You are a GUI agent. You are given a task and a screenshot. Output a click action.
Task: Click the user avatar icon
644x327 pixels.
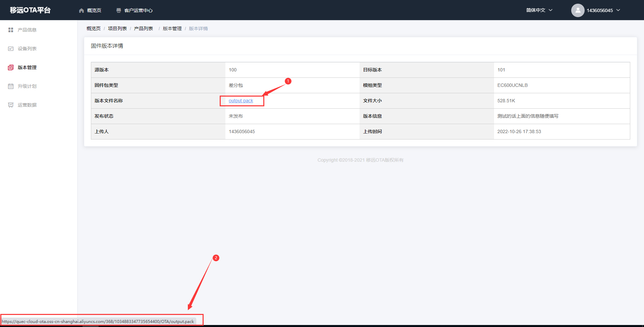[578, 10]
